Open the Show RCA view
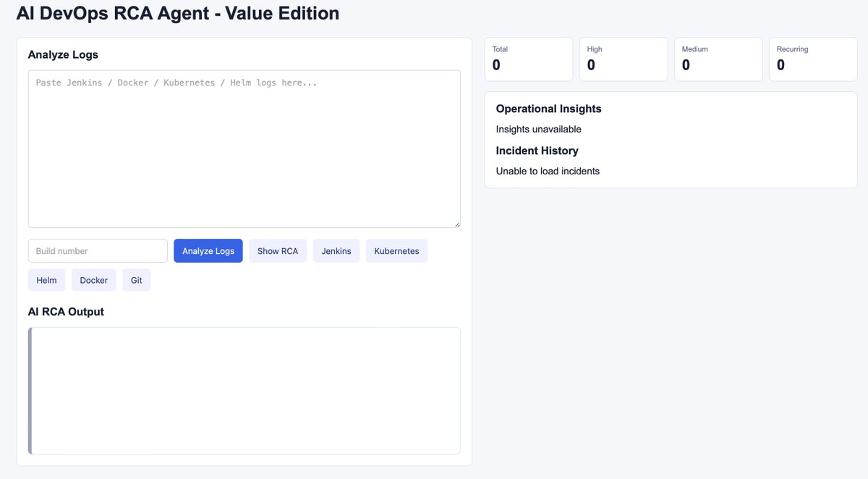868x479 pixels. point(278,251)
